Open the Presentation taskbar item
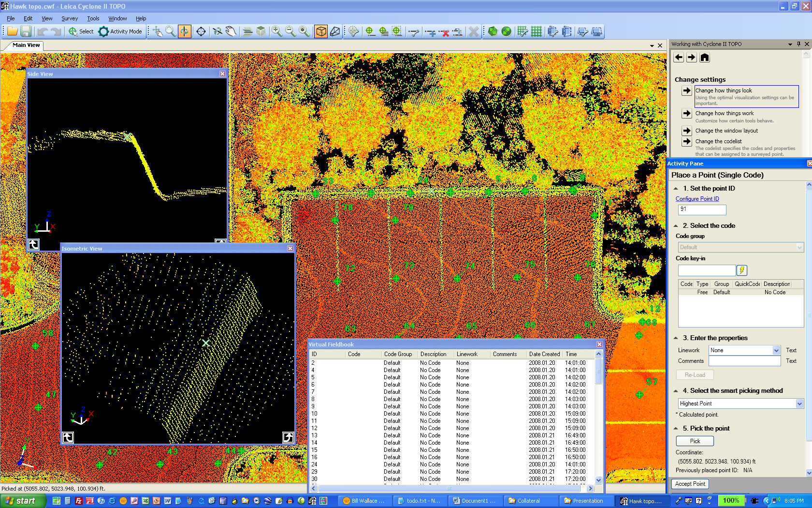The image size is (812, 508). tap(586, 501)
